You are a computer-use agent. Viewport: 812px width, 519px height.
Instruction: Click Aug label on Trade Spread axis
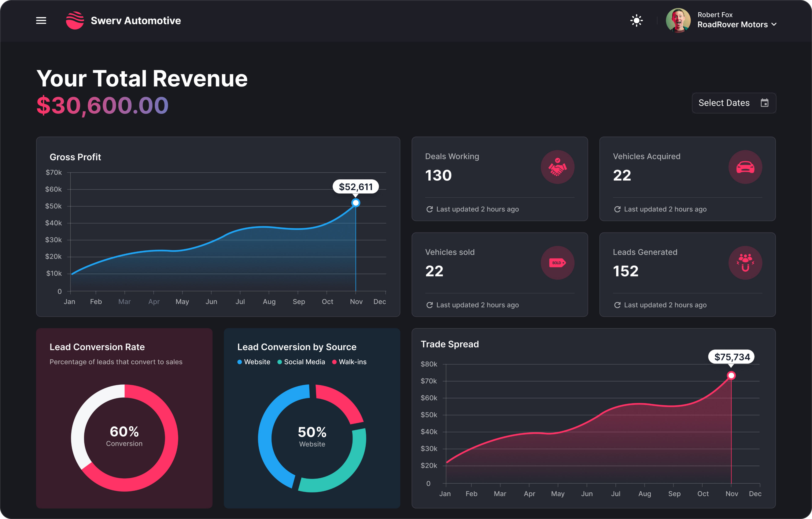click(645, 494)
